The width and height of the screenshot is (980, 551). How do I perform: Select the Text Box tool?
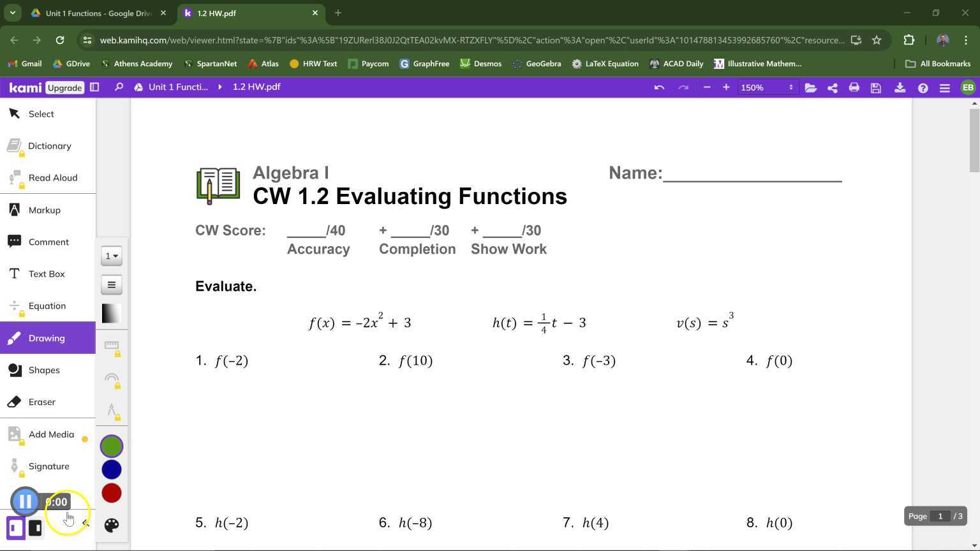point(46,274)
